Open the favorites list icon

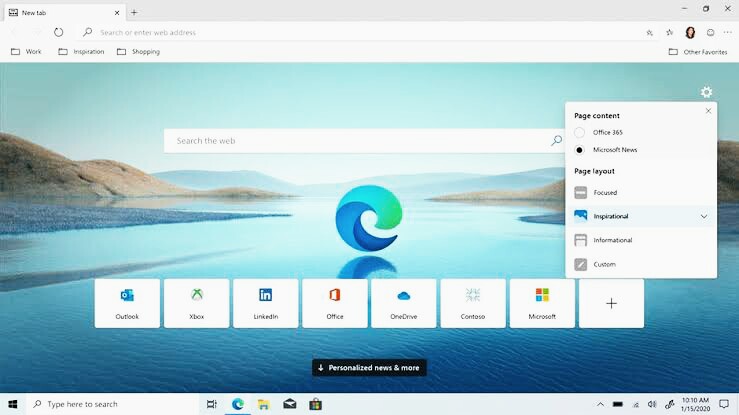coord(670,33)
